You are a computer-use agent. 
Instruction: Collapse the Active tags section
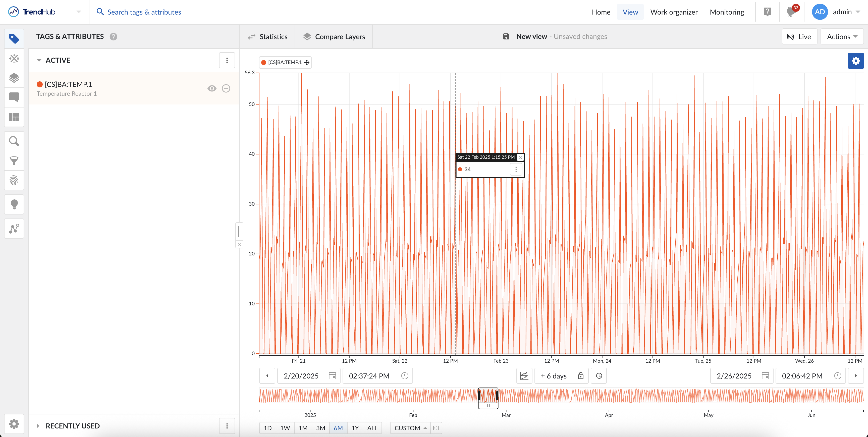coord(39,60)
